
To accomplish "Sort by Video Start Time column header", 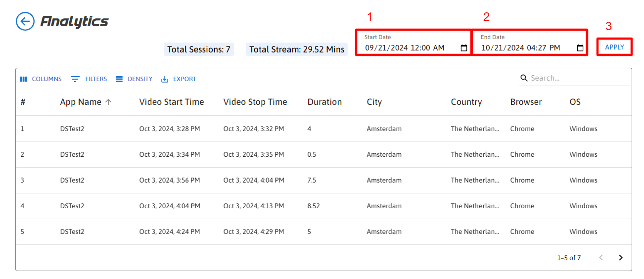I will pyautogui.click(x=171, y=102).
